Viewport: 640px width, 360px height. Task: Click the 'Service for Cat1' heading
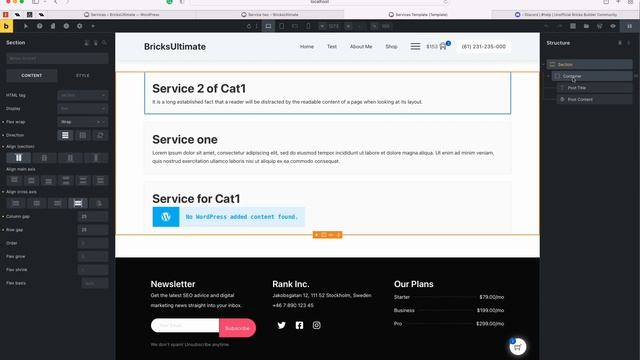pos(196,199)
